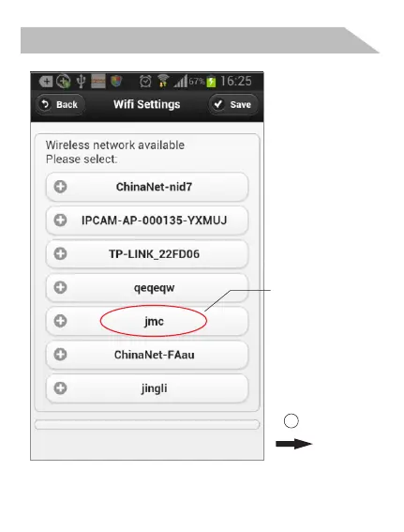Image resolution: width=404 pixels, height=532 pixels.
Task: Choose the jingli wireless network
Action: [x=147, y=388]
